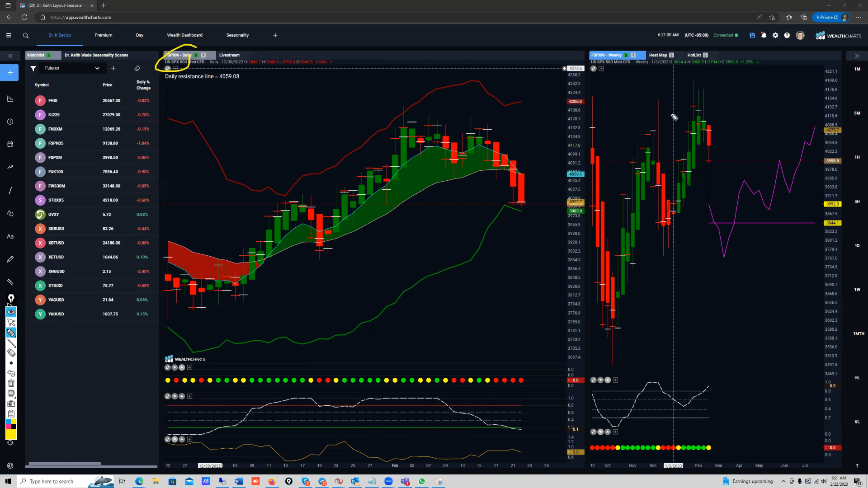The width and height of the screenshot is (868, 488).
Task: Select the highlighter marker in annotation toolbar
Action: coord(11,333)
